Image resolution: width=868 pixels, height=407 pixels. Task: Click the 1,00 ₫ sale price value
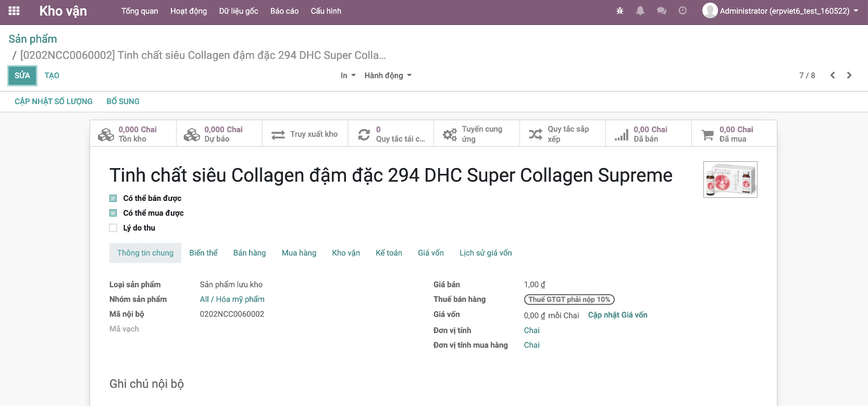click(x=535, y=285)
